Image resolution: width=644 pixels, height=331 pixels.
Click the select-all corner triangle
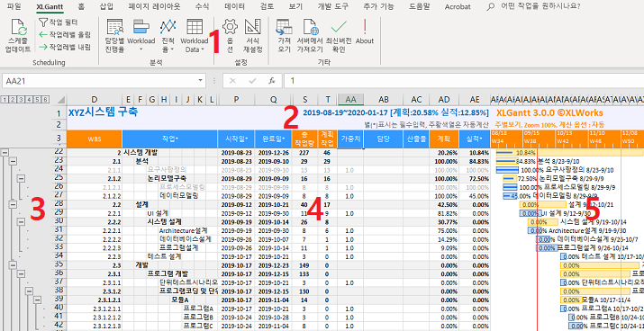(x=60, y=100)
